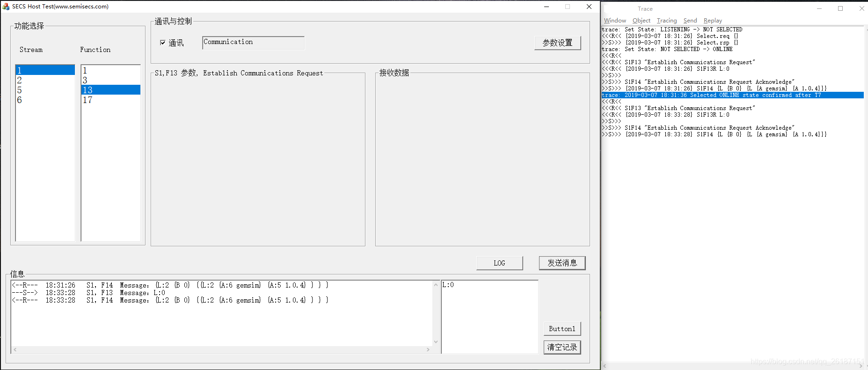
Task: Click the log scroll up arrow
Action: [436, 284]
